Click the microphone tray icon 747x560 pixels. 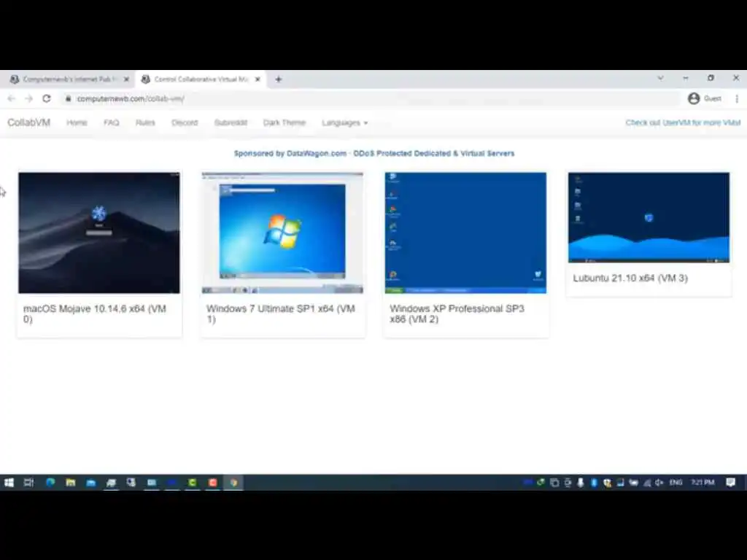click(580, 483)
